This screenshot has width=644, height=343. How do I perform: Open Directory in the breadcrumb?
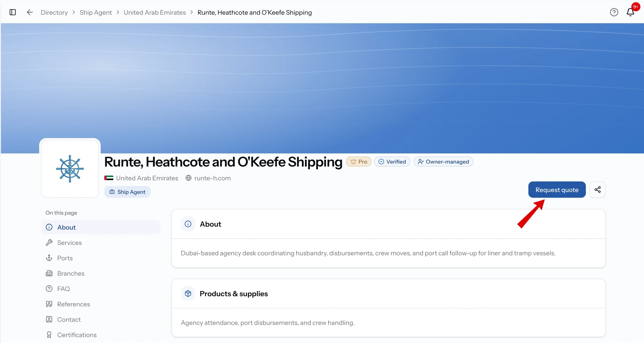tap(54, 12)
